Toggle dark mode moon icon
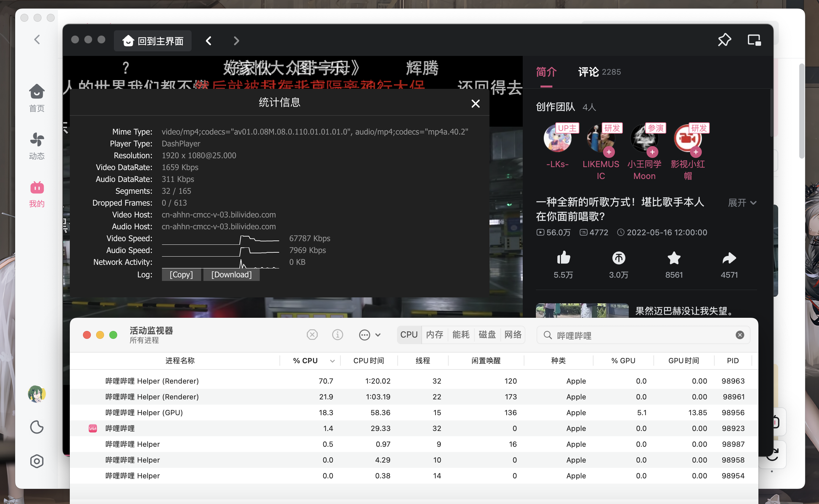This screenshot has width=819, height=504. tap(37, 427)
